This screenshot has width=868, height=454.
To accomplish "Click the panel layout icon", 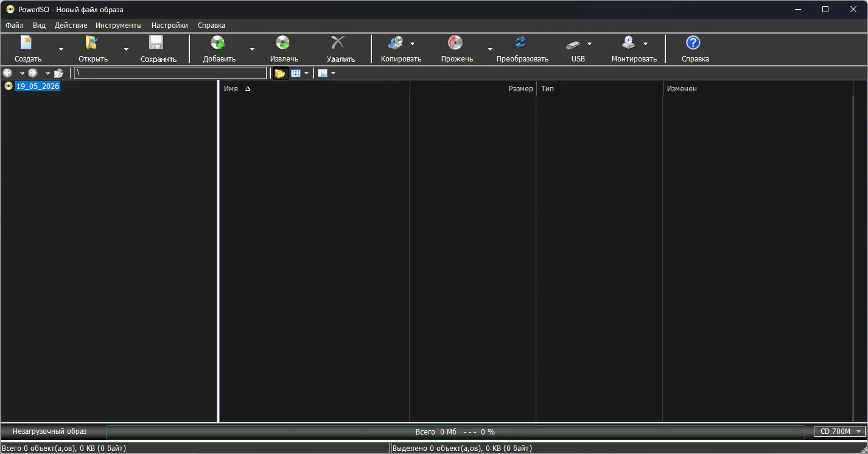I will (323, 73).
